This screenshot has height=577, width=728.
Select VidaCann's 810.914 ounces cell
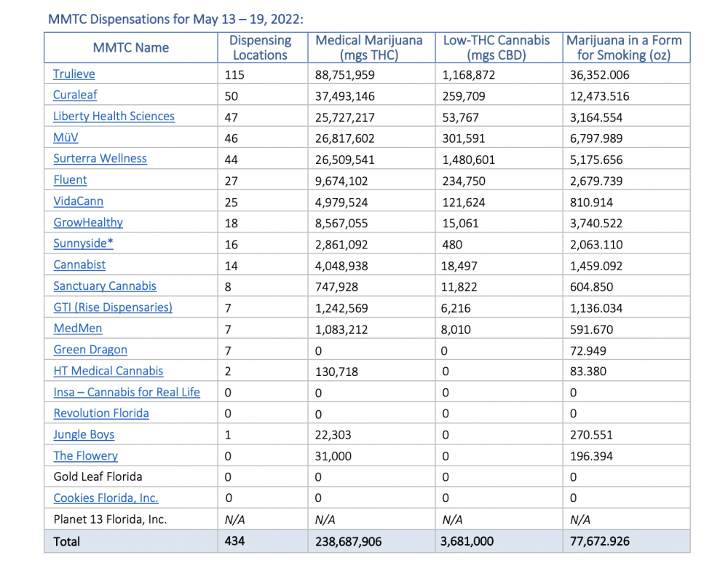click(591, 203)
